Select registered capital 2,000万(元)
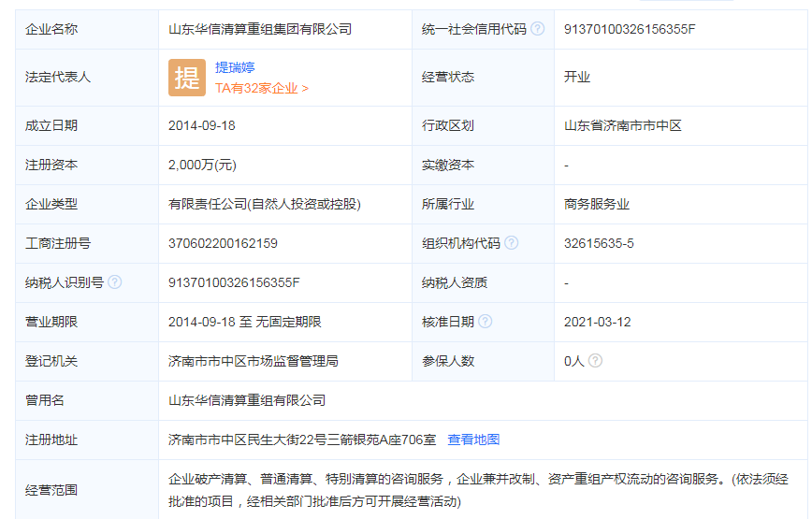 coord(202,165)
